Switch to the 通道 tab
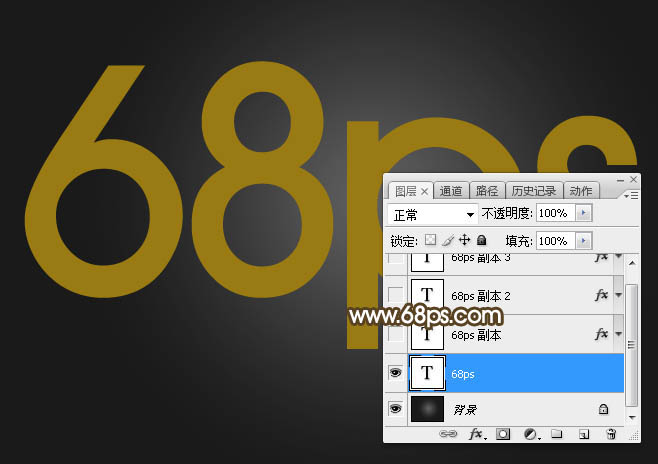The height and width of the screenshot is (464, 658). coord(451,191)
